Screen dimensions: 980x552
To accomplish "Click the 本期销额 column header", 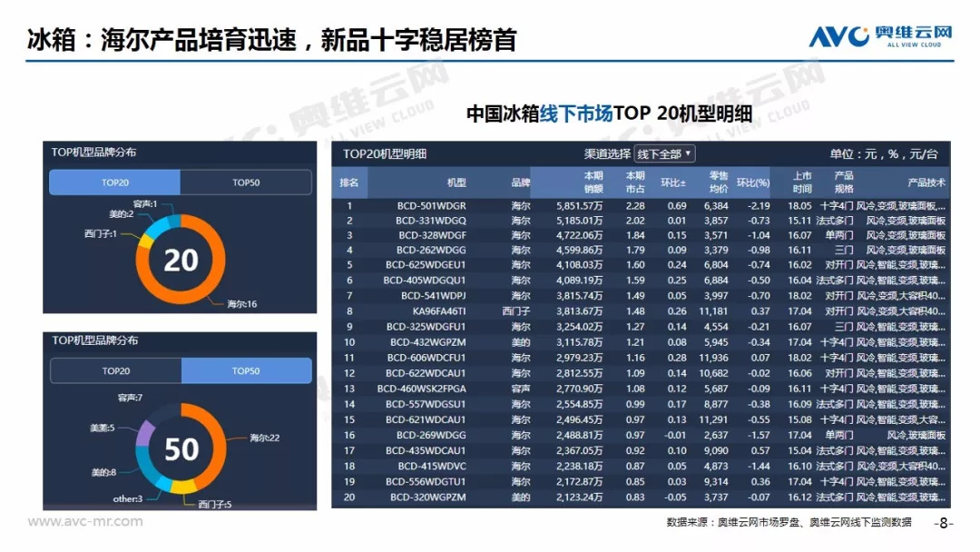I will 593,182.
